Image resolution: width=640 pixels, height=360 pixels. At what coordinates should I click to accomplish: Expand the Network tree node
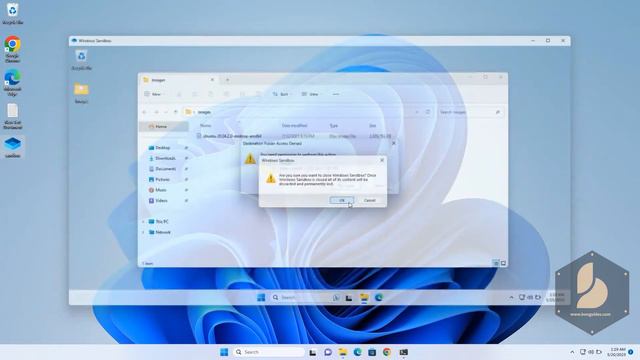[143, 232]
